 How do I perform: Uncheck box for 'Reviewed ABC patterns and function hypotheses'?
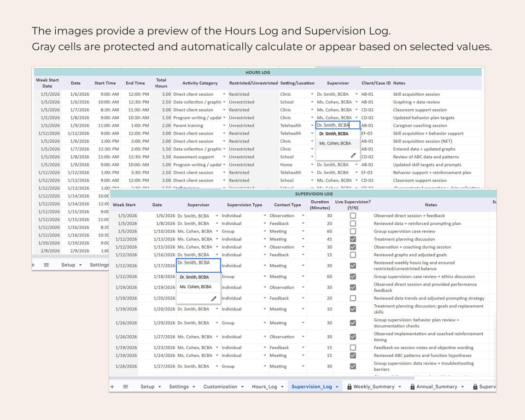353,356
